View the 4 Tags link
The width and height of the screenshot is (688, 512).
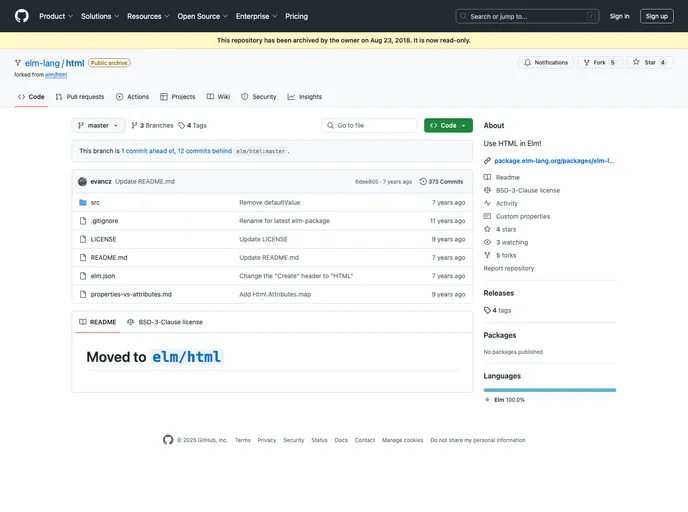pos(192,125)
